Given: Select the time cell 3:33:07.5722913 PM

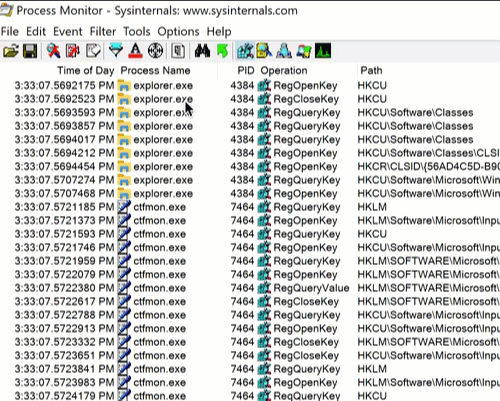Looking at the screenshot, I should point(64,329).
